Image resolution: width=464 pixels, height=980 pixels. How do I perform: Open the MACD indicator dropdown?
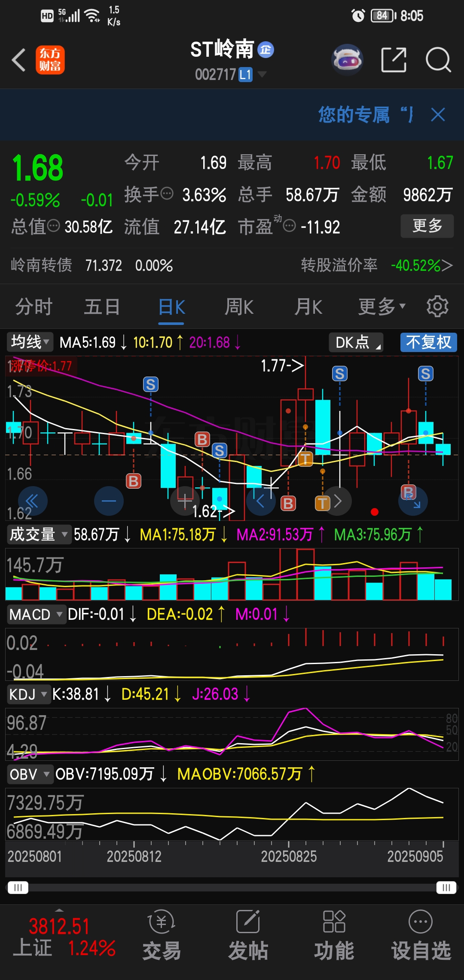36,614
